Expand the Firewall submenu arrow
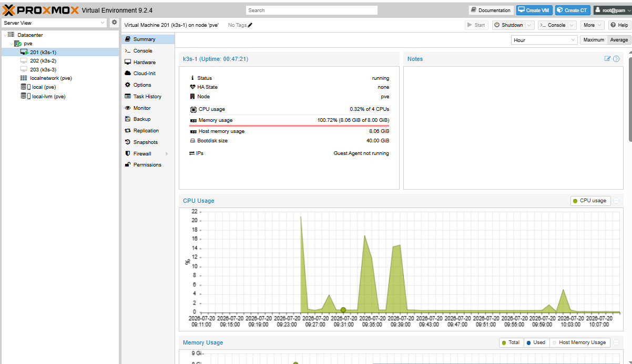Image resolution: width=632 pixels, height=364 pixels. pos(167,154)
